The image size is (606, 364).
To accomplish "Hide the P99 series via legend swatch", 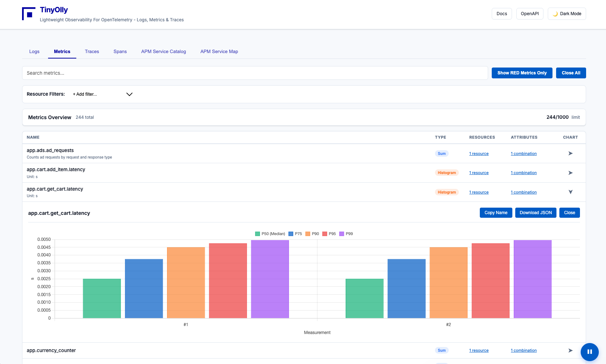I will (342, 234).
